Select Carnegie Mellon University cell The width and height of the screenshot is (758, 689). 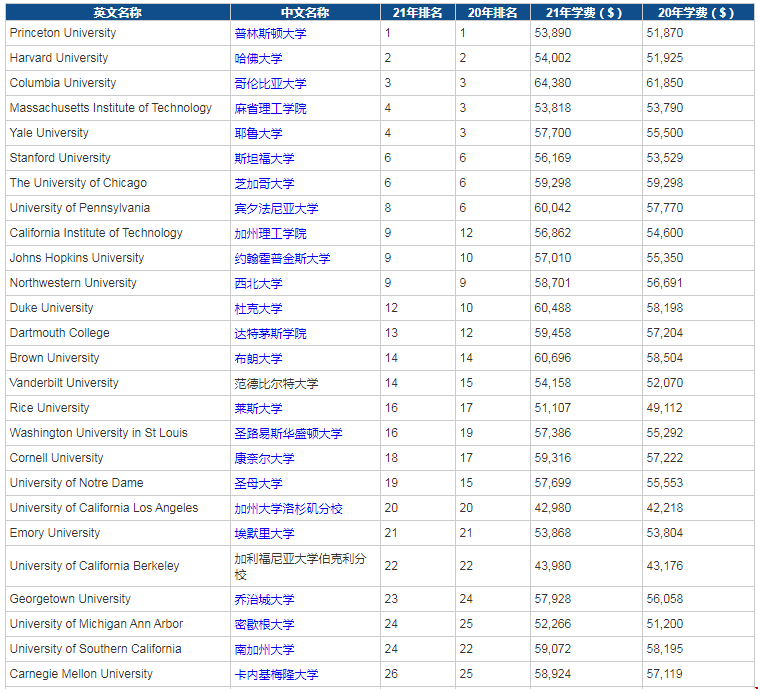tap(118, 674)
